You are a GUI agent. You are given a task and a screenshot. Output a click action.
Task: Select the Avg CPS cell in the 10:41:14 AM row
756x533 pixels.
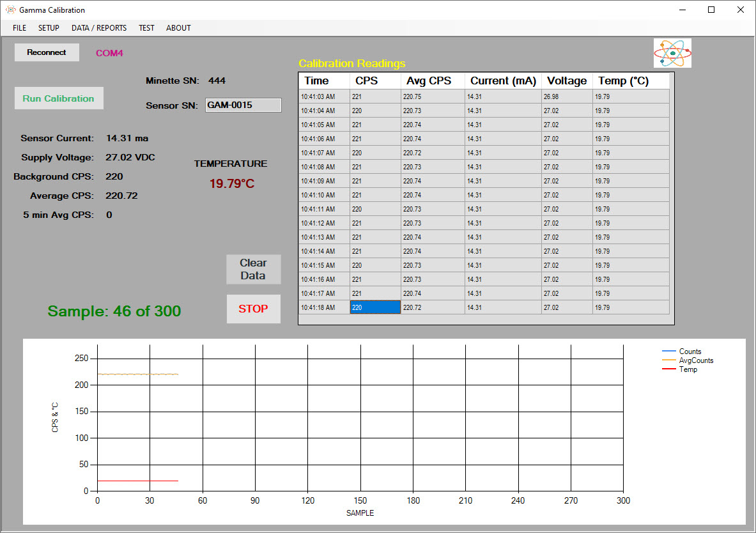[x=433, y=251]
